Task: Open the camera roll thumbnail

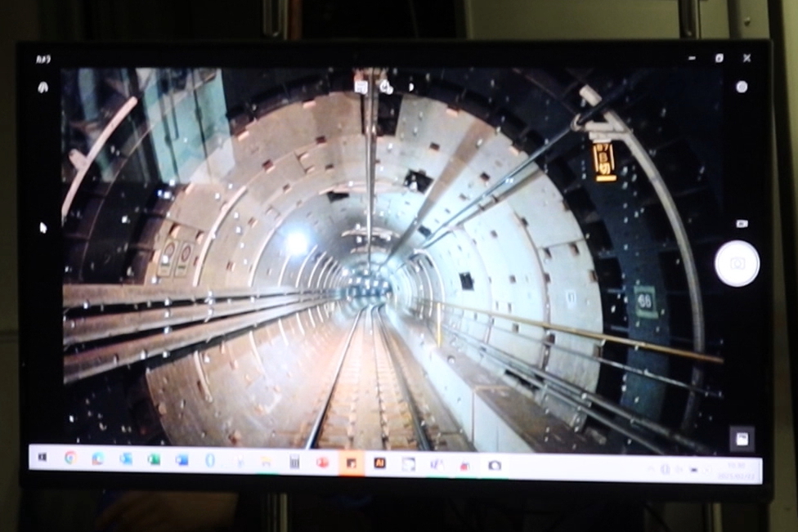Action: click(742, 439)
